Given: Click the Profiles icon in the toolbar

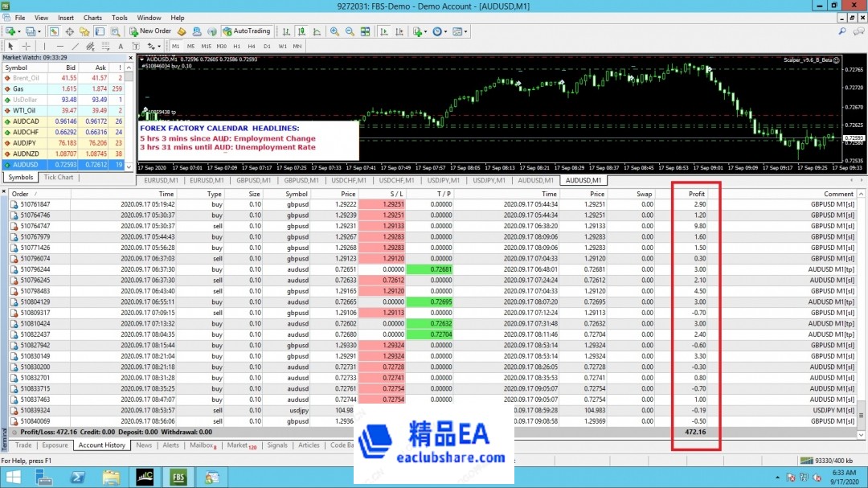Looking at the screenshot, I should click(31, 31).
